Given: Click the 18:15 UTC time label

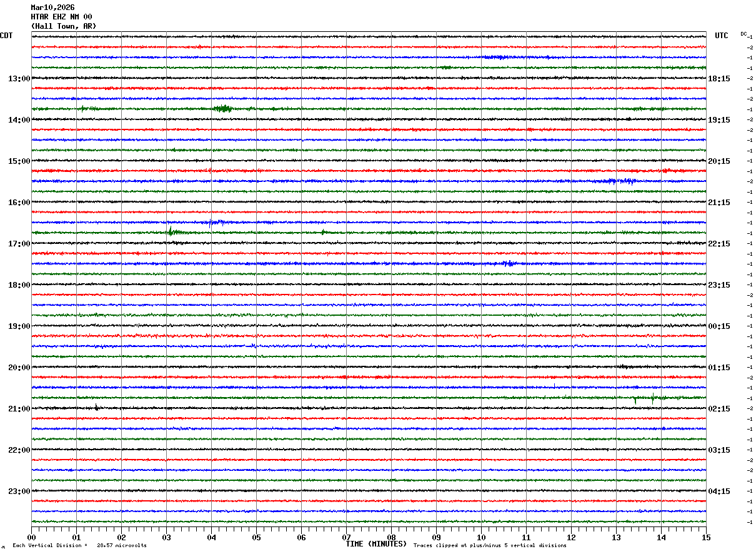Looking at the screenshot, I should click(x=719, y=79).
